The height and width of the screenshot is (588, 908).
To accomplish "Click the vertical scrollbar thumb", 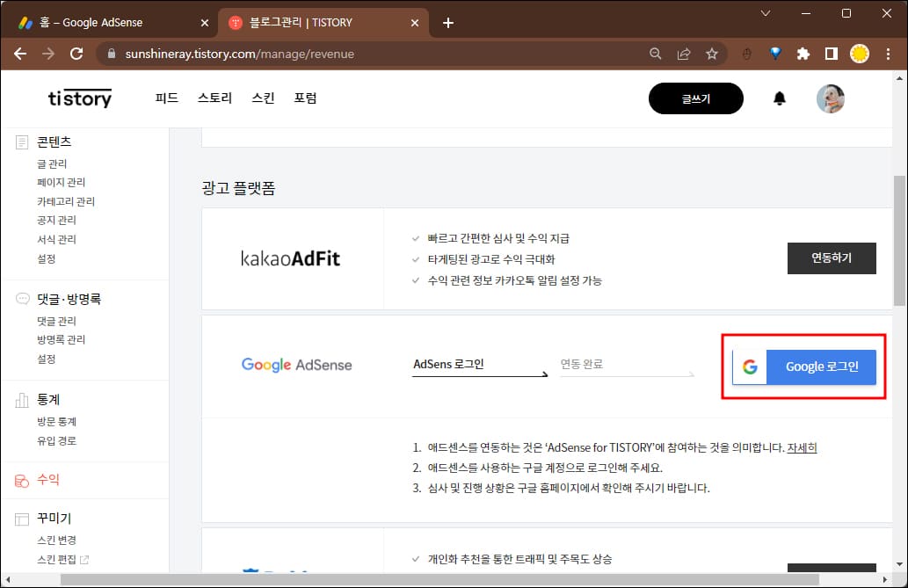I will [899, 241].
